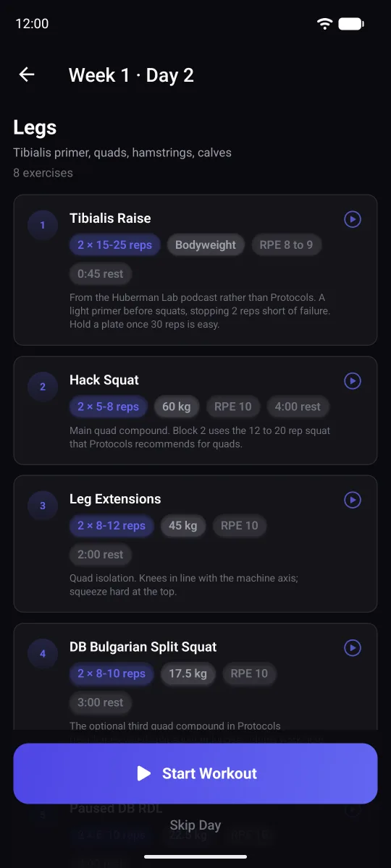Tap the number 2 exercise badge
391x868 pixels.
click(x=43, y=387)
